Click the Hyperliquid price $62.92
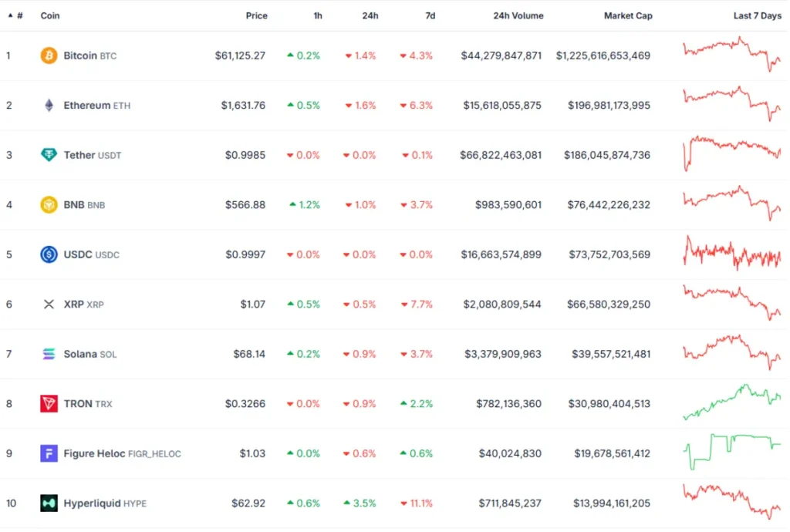 248,503
